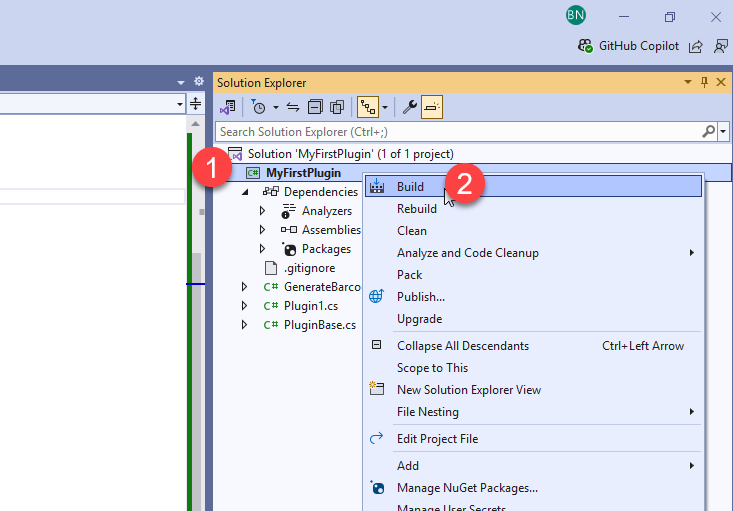Open the Add submenu
Image resolution: width=733 pixels, height=511 pixels.
pyautogui.click(x=533, y=466)
